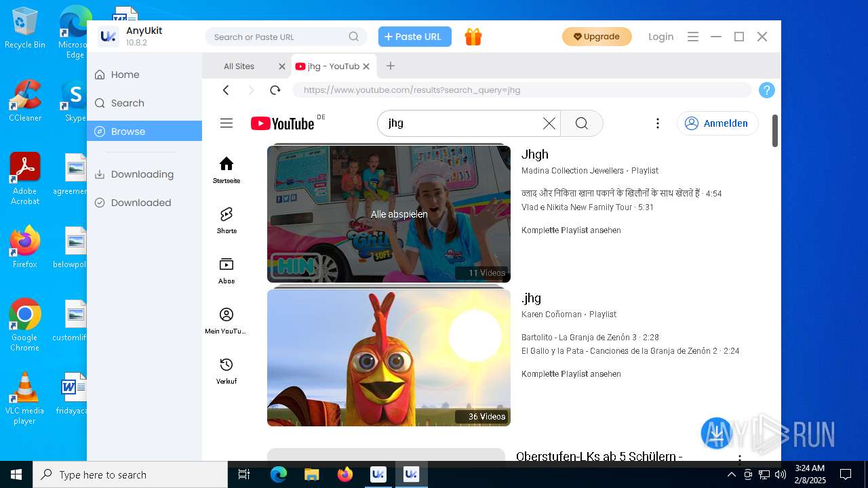Screen dimensions: 868x488
Task: Open YouTube Abos subscriptions
Action: 226,270
